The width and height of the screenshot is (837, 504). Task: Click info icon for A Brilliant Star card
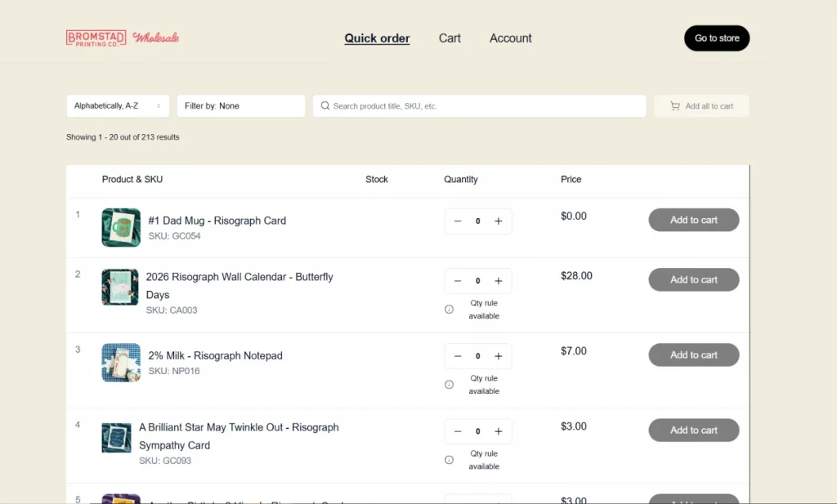click(x=449, y=460)
